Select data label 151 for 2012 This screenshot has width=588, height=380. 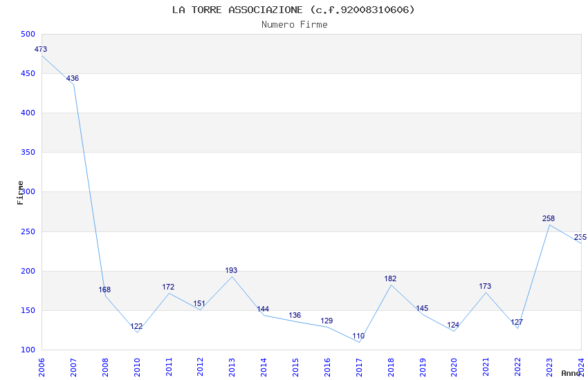[x=199, y=303]
